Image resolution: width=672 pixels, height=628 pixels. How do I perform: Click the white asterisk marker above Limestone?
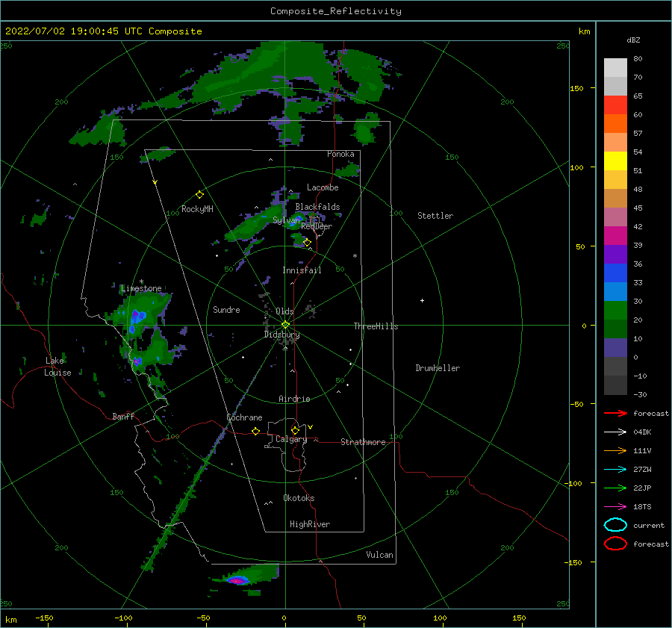point(141,282)
